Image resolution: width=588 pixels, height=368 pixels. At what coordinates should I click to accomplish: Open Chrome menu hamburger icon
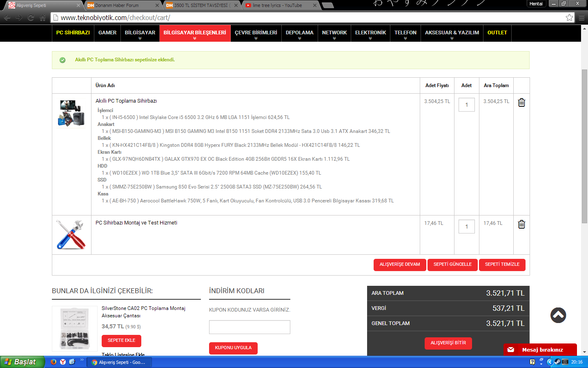581,18
